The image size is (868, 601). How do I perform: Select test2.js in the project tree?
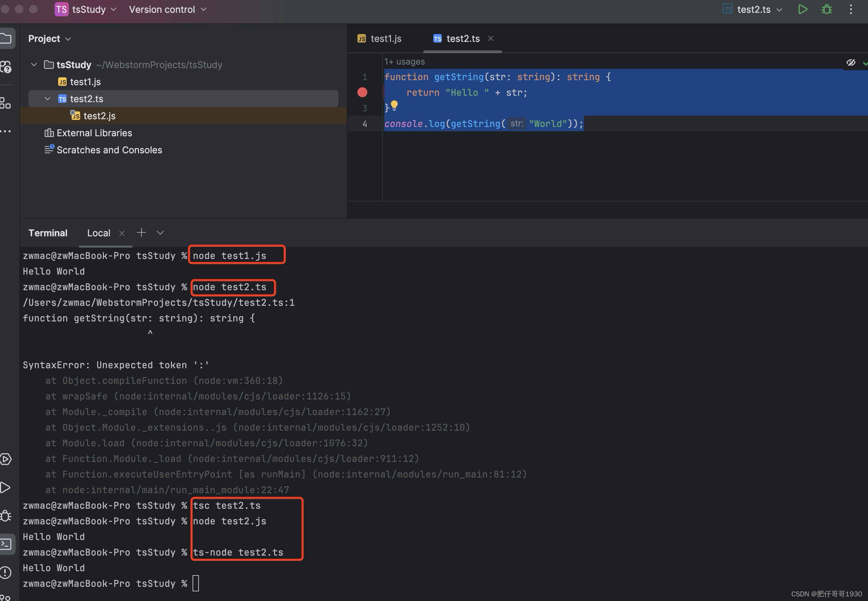coord(99,116)
